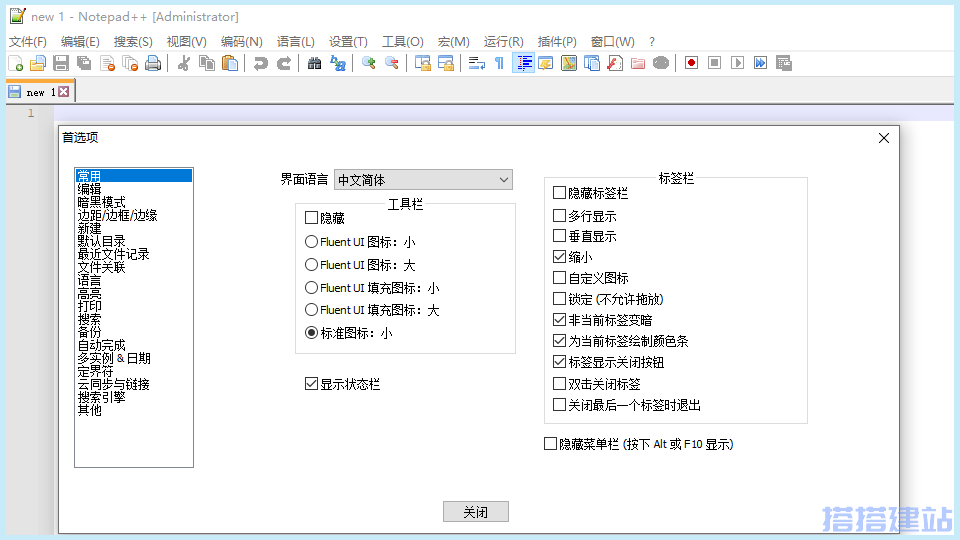Click the Print toolbar icon
The image size is (960, 540).
pyautogui.click(x=153, y=63)
